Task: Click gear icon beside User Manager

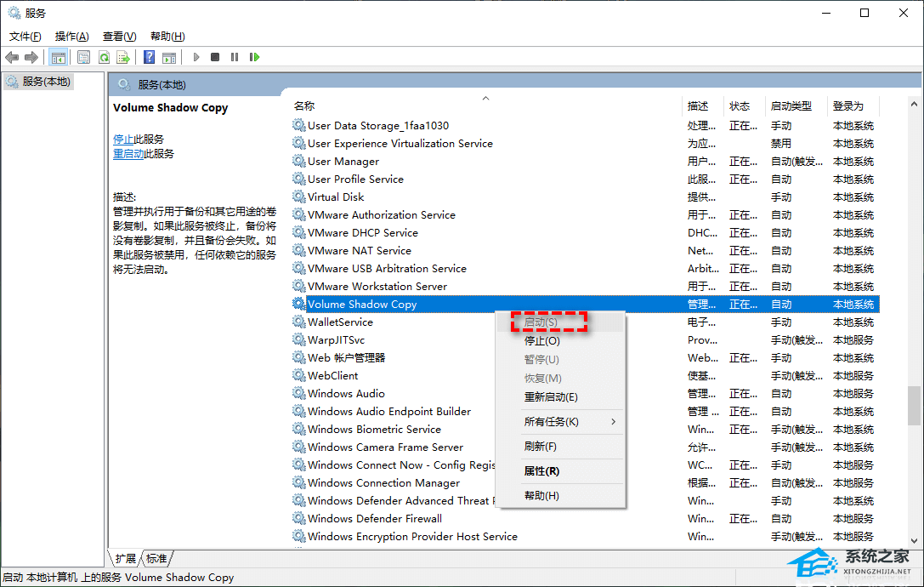Action: pos(298,161)
